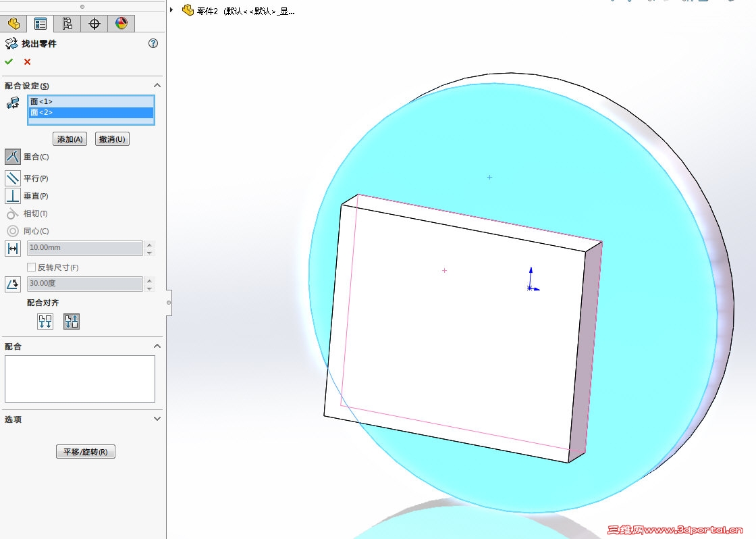Select the 相切(T) tangent mate icon
The height and width of the screenshot is (539, 756).
tap(13, 213)
